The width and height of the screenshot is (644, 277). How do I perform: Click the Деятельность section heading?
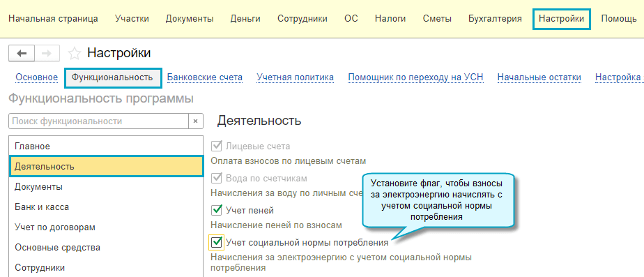[259, 121]
